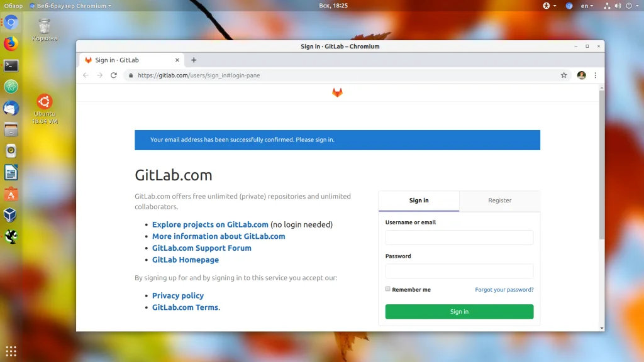Screen dimensions: 644x362
Task: Launch Firefox from the dock
Action: pos(11,43)
